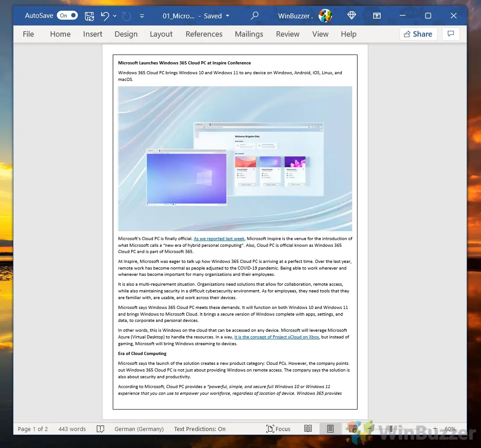Switch to Web Layout view
The width and height of the screenshot is (481, 448).
tap(352, 429)
